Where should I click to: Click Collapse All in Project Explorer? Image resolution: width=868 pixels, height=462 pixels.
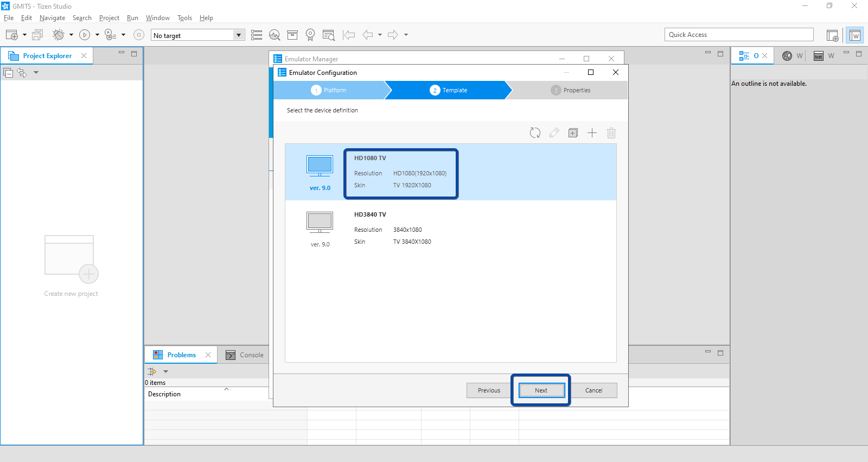pyautogui.click(x=8, y=72)
